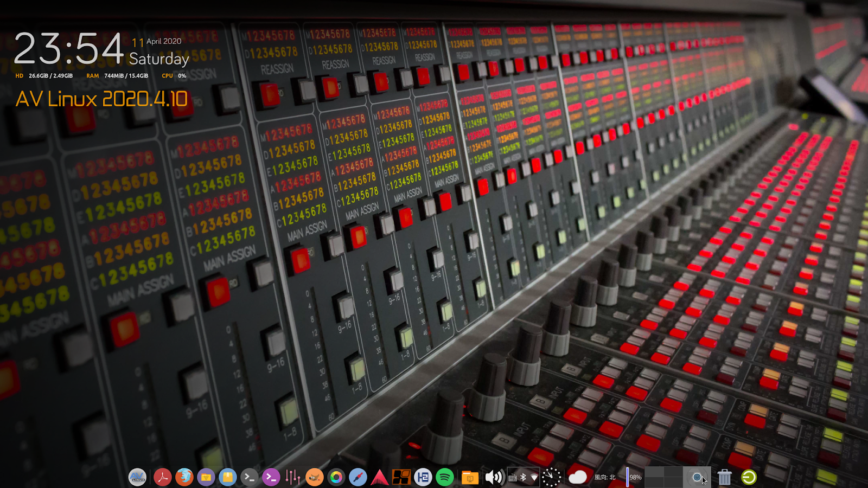Open the purple file manager folder icon
Viewport: 868px width, 488px height.
(206, 477)
